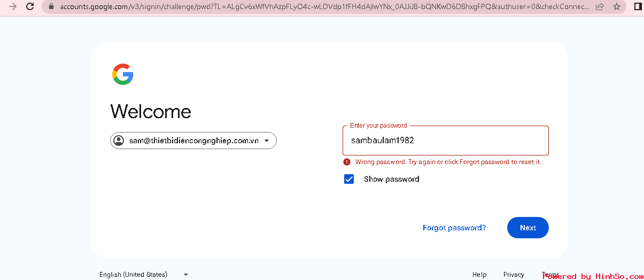Expand the dropdown arrow after the sam@ email
This screenshot has width=644, height=280.
coord(267,141)
